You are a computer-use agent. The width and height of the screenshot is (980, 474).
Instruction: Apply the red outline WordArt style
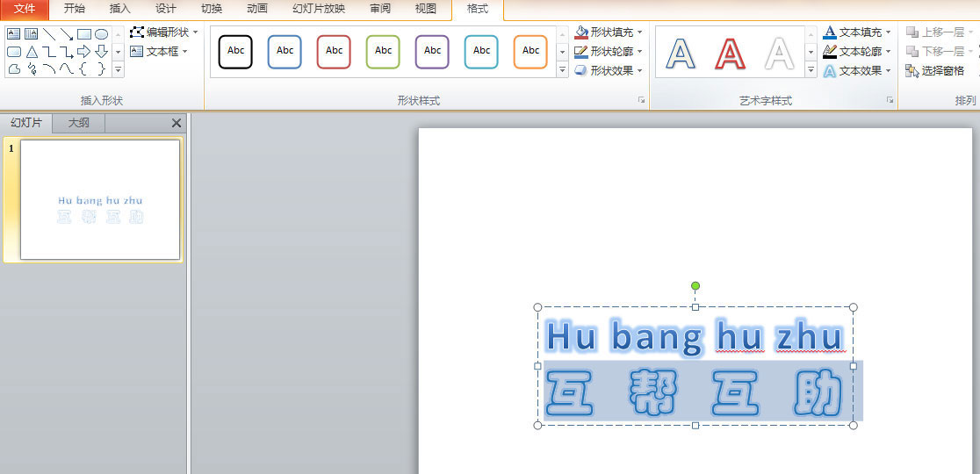pos(730,54)
